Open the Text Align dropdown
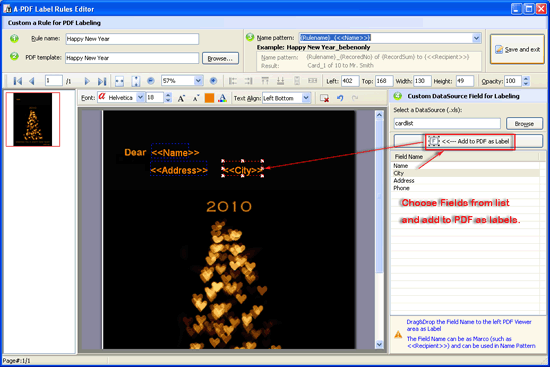The image size is (550, 367). (x=306, y=98)
